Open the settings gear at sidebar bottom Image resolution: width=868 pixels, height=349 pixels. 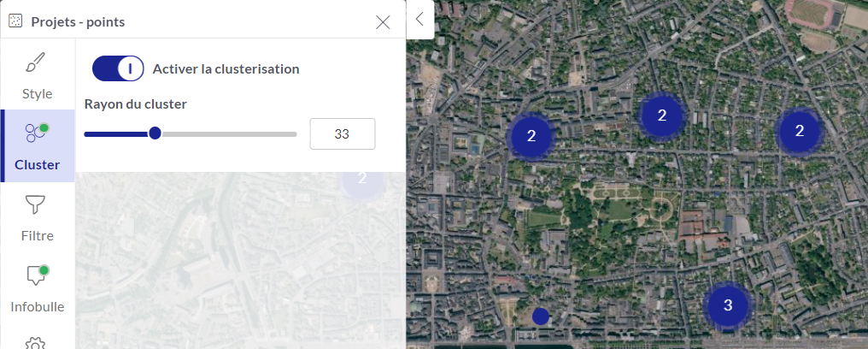click(x=35, y=344)
